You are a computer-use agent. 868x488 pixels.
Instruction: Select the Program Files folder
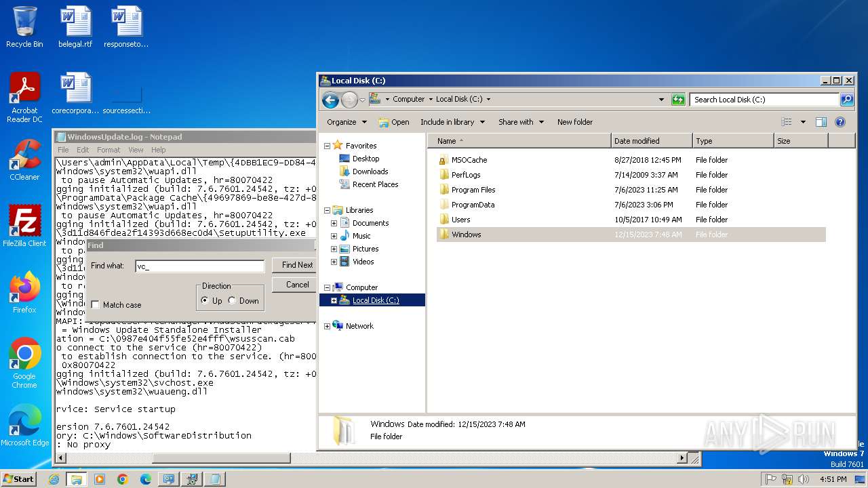tap(473, 190)
